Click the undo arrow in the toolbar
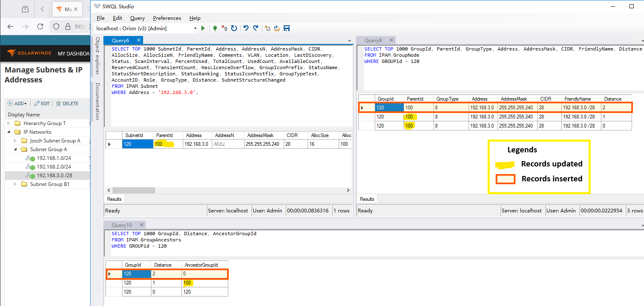The height and width of the screenshot is (306, 644). click(x=246, y=28)
